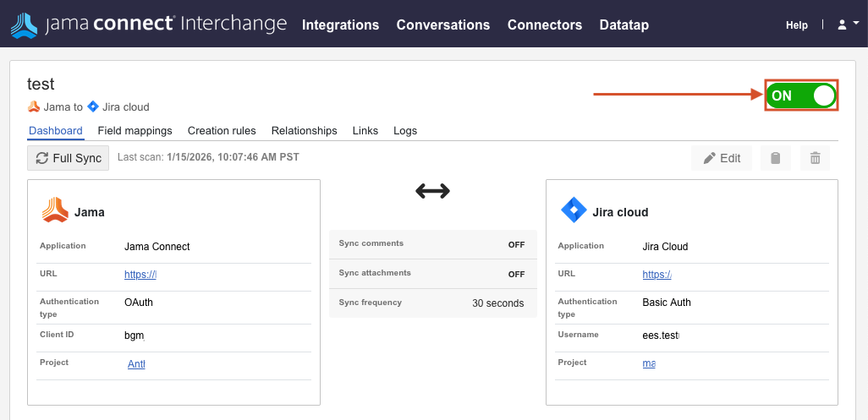Open the Relationships tab
Viewport: 868px width, 420px height.
(x=304, y=131)
